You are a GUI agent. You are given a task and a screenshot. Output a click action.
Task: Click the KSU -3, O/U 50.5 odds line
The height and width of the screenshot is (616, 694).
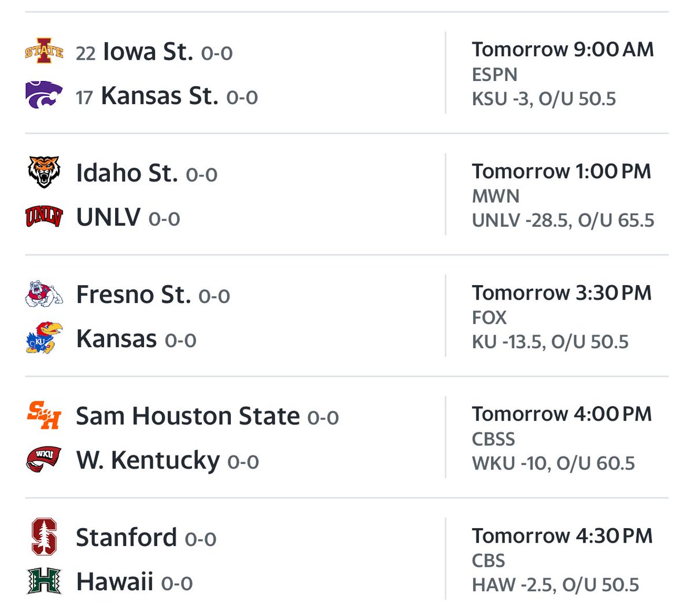click(x=544, y=99)
